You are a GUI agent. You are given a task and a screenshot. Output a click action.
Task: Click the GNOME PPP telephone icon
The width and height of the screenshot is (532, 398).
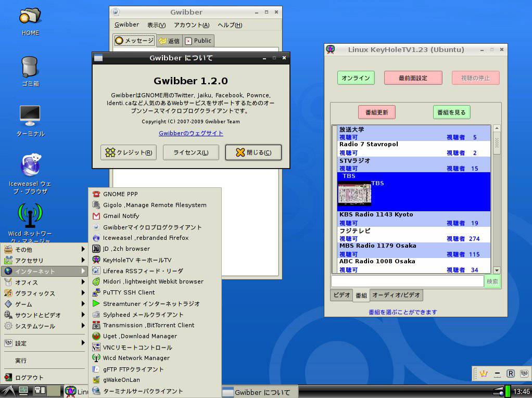96,194
